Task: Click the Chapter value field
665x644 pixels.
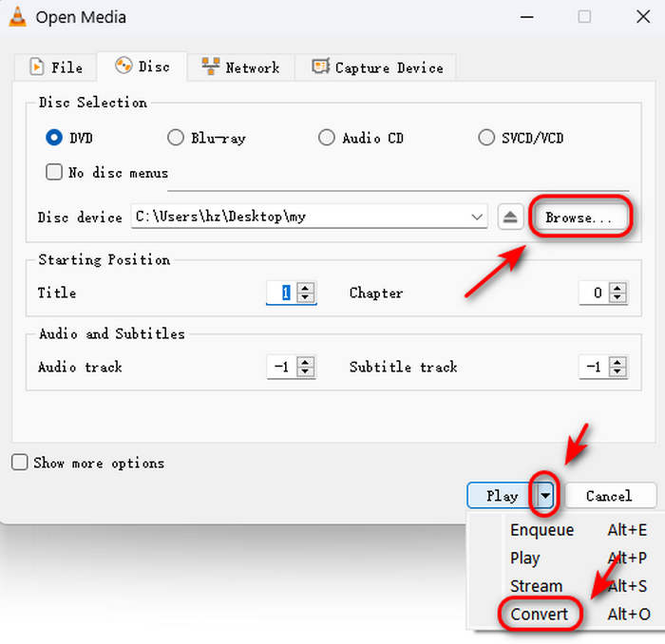Action: (x=594, y=293)
